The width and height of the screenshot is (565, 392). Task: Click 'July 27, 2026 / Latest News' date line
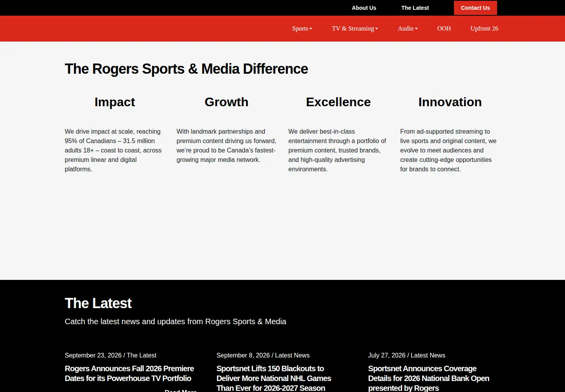point(406,355)
